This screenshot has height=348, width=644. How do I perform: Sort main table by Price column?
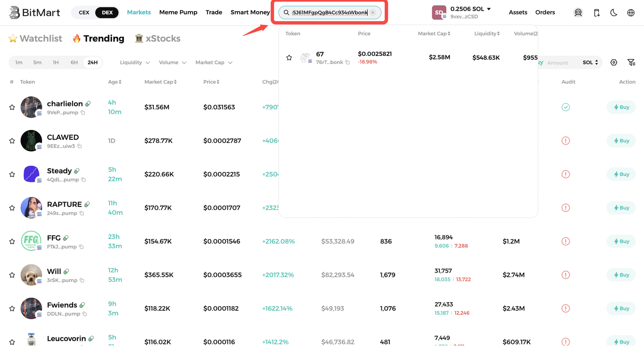[211, 82]
